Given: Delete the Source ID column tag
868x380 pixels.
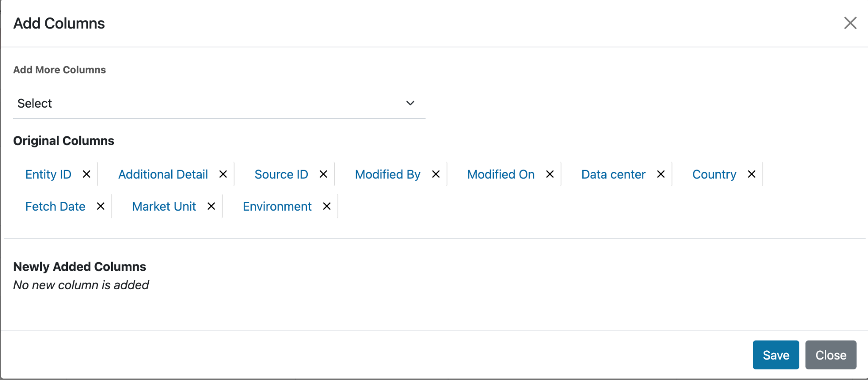Looking at the screenshot, I should pos(323,174).
